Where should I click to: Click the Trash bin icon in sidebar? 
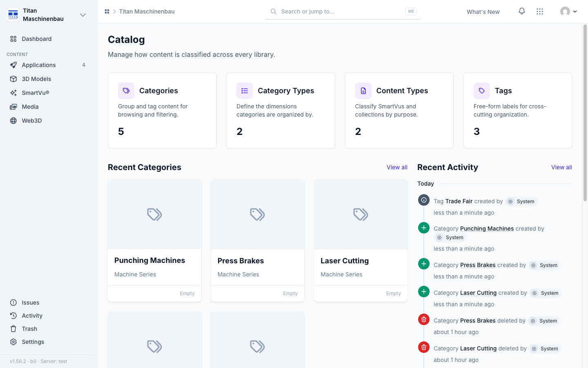pos(13,329)
